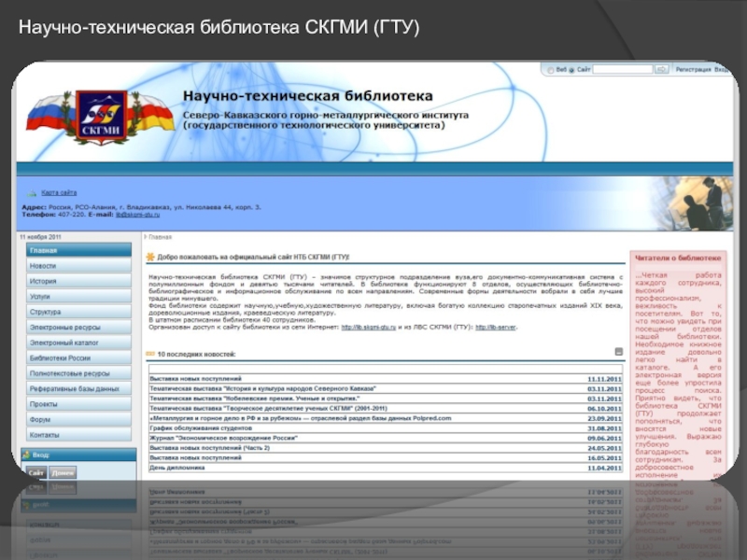
Task: Click the search input field
Action: point(622,69)
